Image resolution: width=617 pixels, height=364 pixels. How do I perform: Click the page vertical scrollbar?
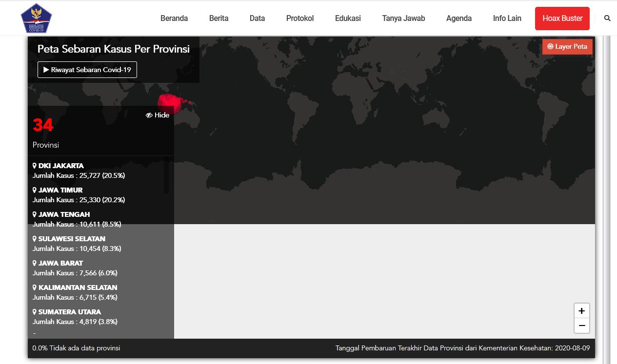coord(607,195)
